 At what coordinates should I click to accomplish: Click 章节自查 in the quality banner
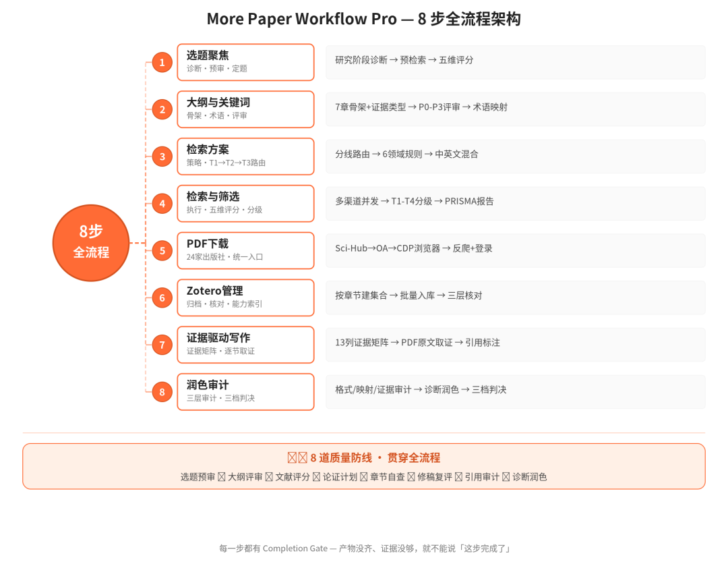[x=387, y=477]
